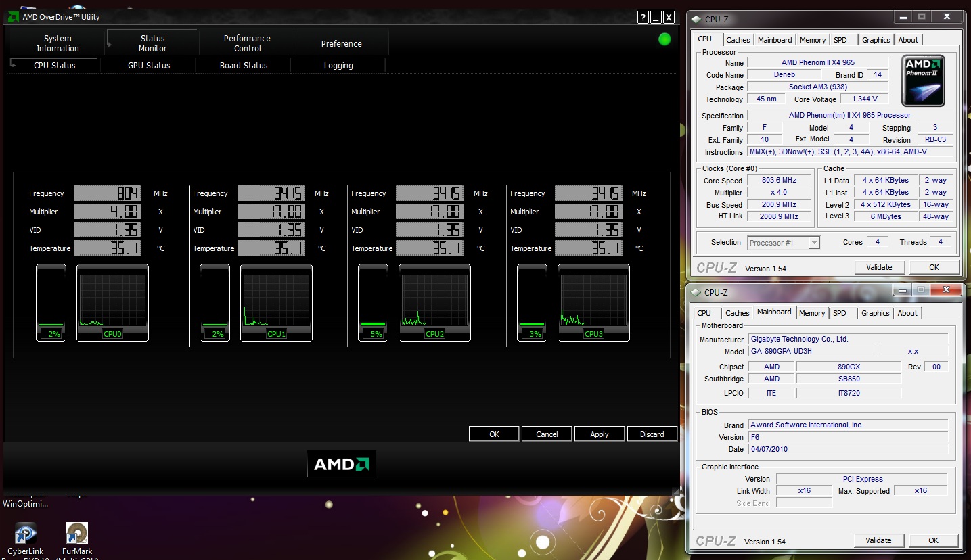Click the AMD logo at the bottom of OverDrive
Screen dimensions: 971x560
coord(342,464)
